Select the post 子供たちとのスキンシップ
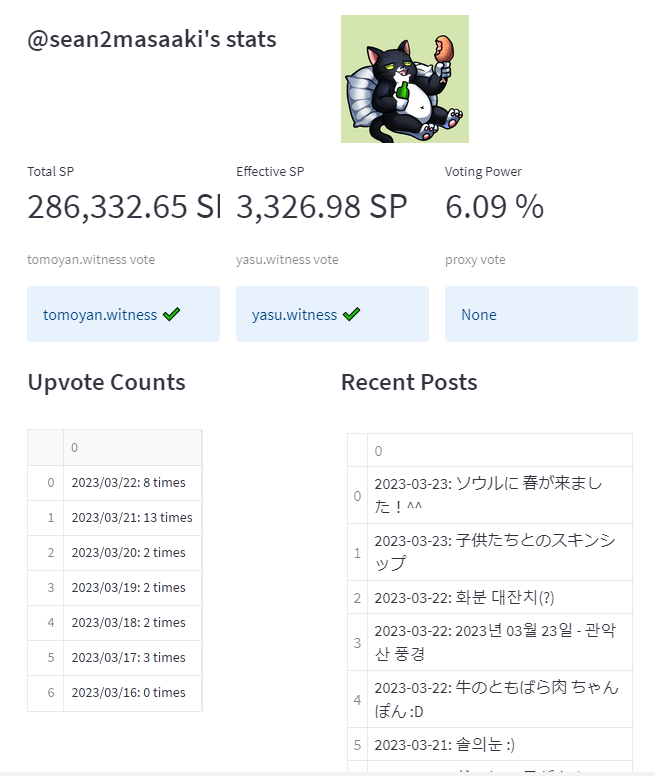The height and width of the screenshot is (776, 655). [x=500, y=552]
